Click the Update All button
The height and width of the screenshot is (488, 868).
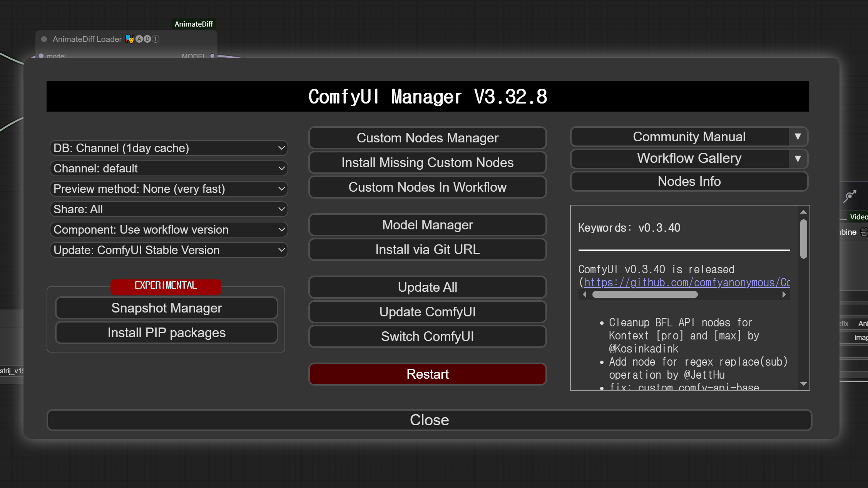427,287
